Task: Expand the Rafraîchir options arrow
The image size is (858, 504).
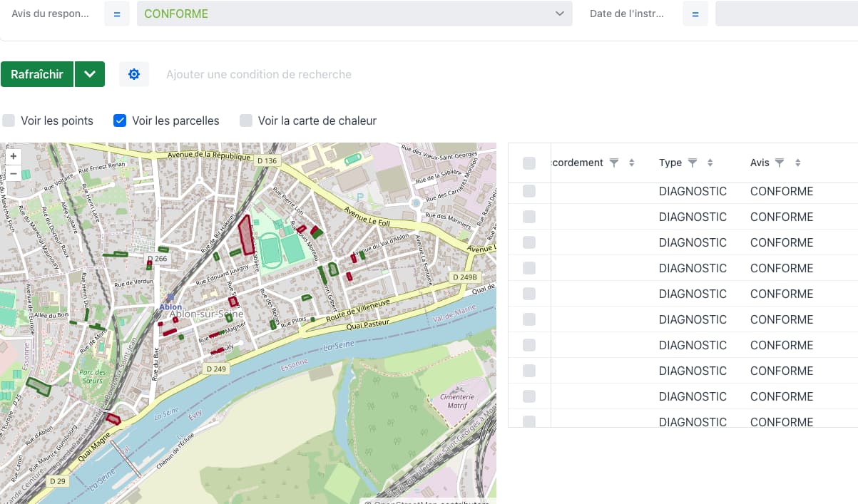Action: (x=90, y=74)
